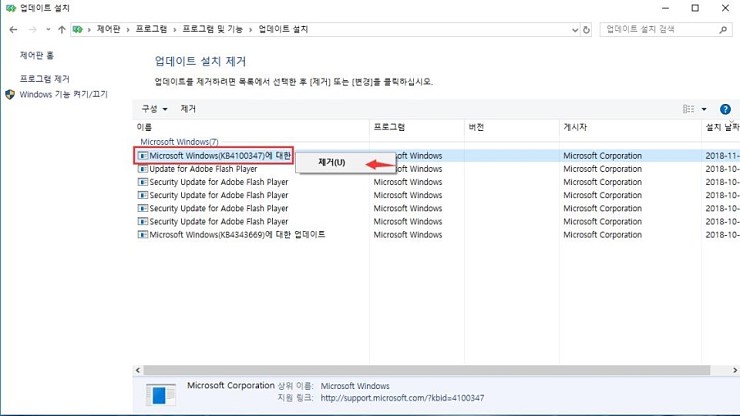Click the Forward navigation arrow
The height and width of the screenshot is (416, 740).
pyautogui.click(x=32, y=29)
